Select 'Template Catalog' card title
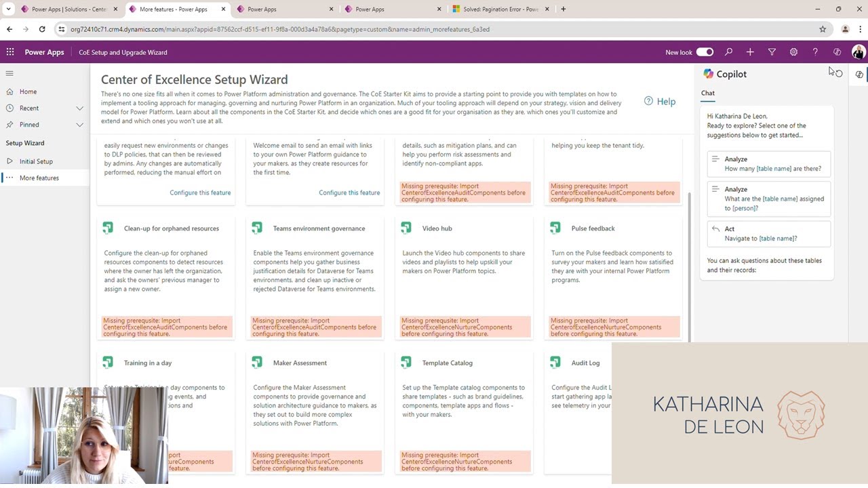The image size is (868, 488). pos(447,363)
